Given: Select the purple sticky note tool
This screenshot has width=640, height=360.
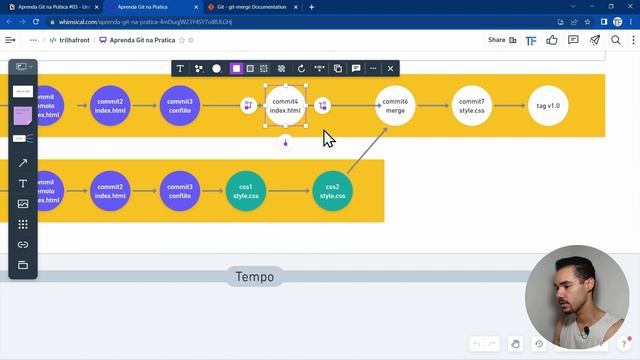Looking at the screenshot, I should point(23,116).
